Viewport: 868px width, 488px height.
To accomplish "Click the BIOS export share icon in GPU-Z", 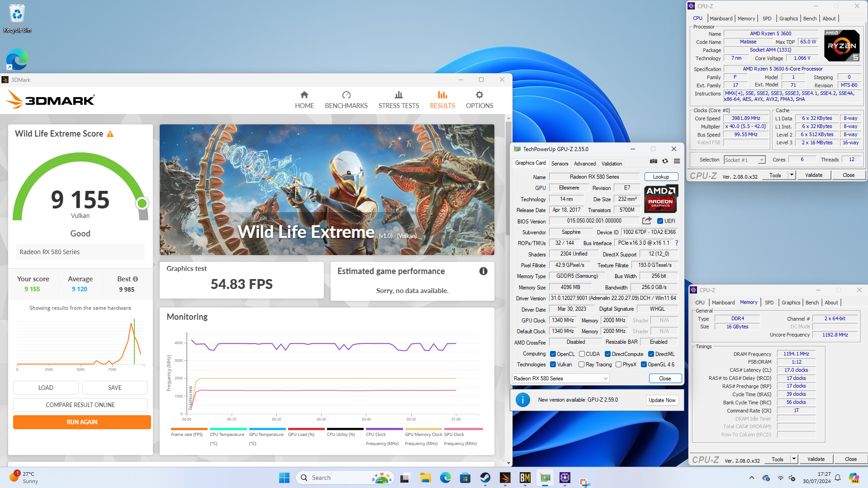I will pos(647,221).
